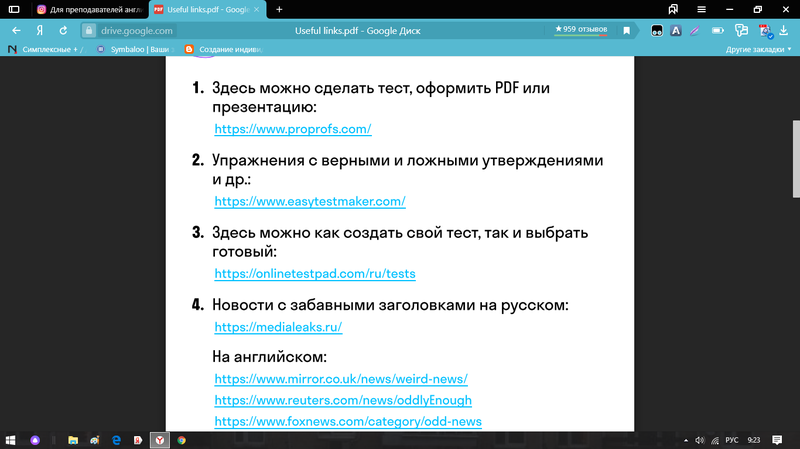Click the browser back arrow
The height and width of the screenshot is (449, 800).
click(16, 30)
